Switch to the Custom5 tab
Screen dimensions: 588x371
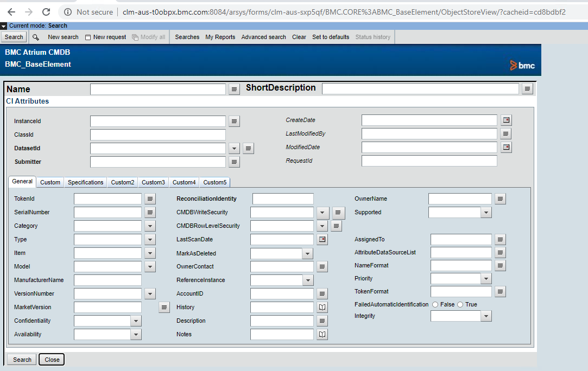[x=215, y=182]
